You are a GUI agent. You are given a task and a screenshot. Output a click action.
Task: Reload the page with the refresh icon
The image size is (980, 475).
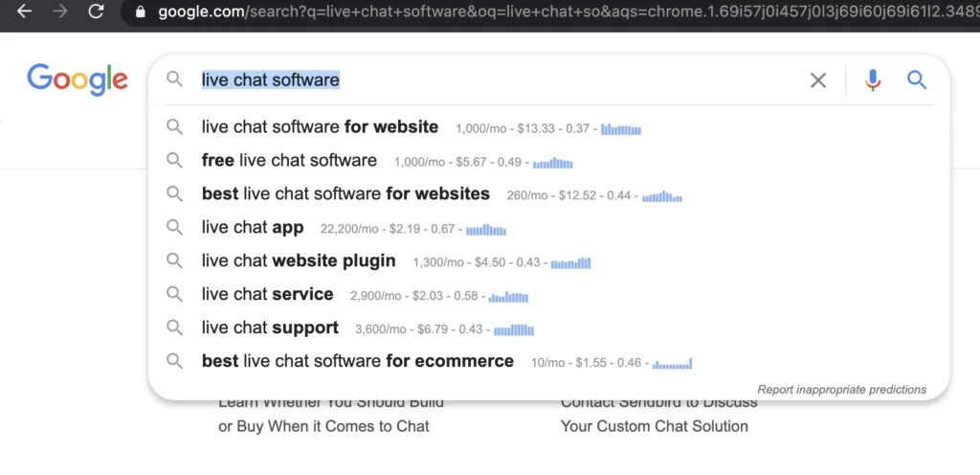click(96, 12)
